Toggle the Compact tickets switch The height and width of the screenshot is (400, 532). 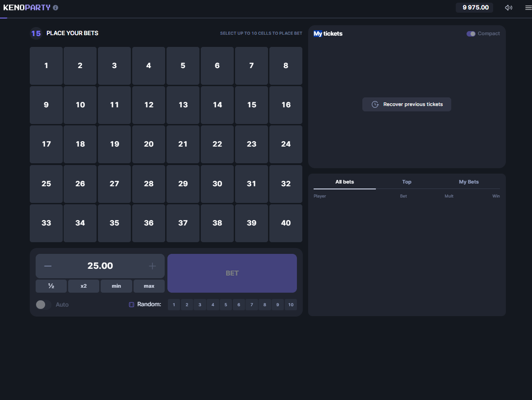click(471, 34)
